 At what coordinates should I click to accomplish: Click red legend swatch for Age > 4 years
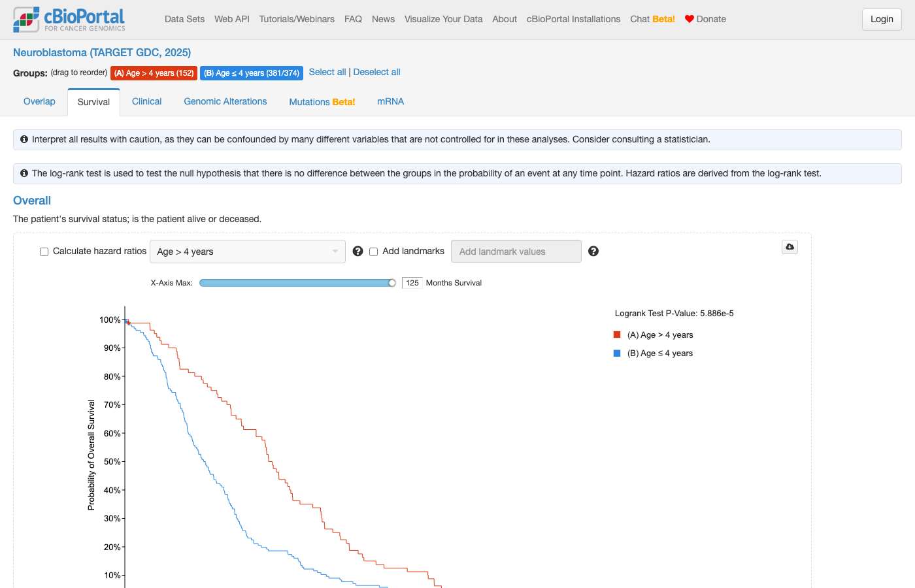[617, 335]
